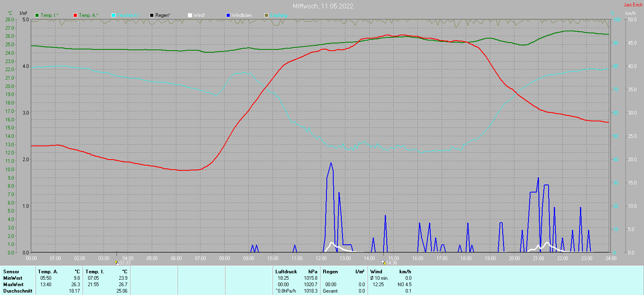Click the green Temp. I. legend swatch

click(37, 15)
